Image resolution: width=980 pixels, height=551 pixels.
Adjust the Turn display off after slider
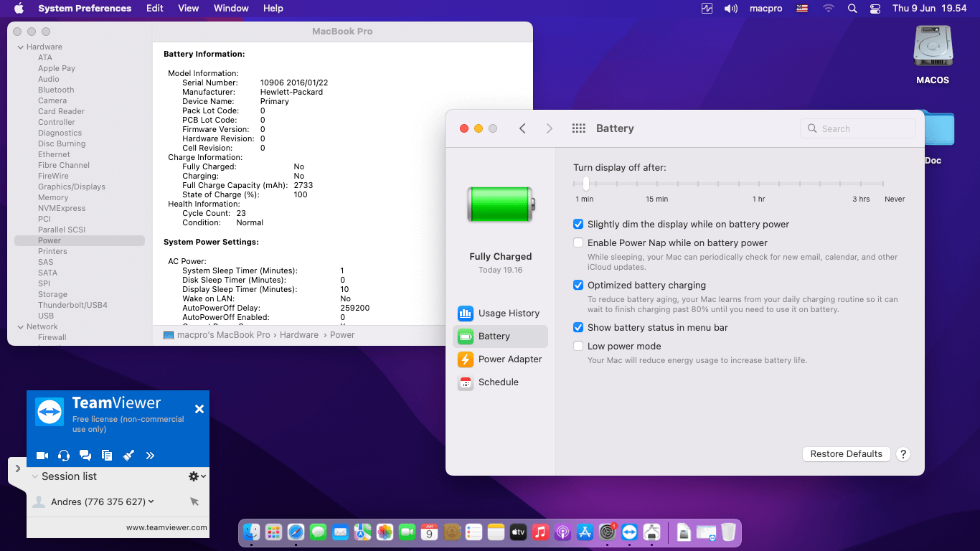586,184
